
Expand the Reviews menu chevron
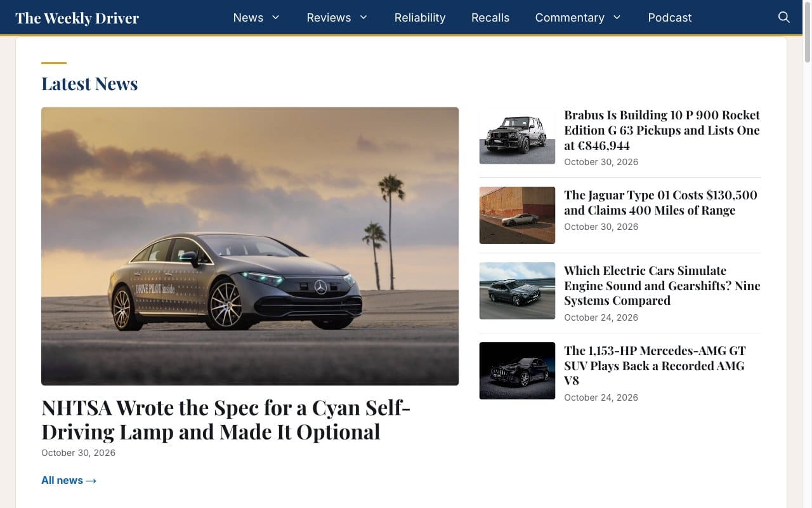coord(363,17)
